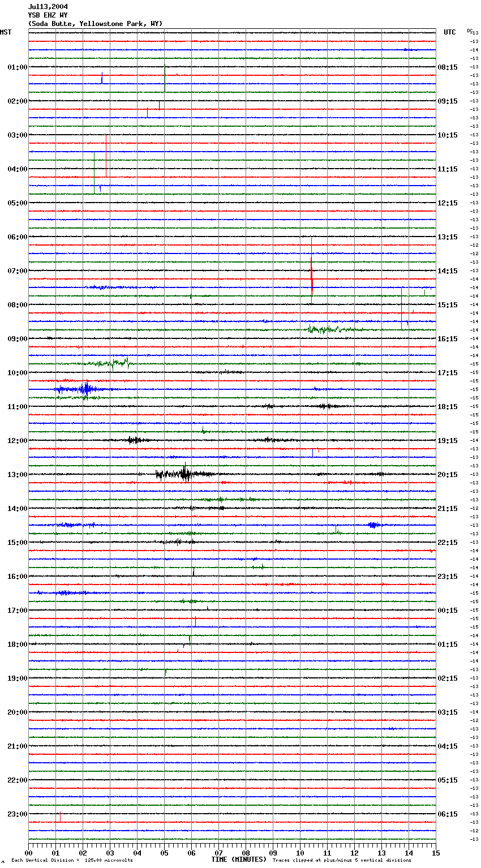Click the 16:00 MST time label
The height and width of the screenshot is (868, 481).
pos(18,577)
